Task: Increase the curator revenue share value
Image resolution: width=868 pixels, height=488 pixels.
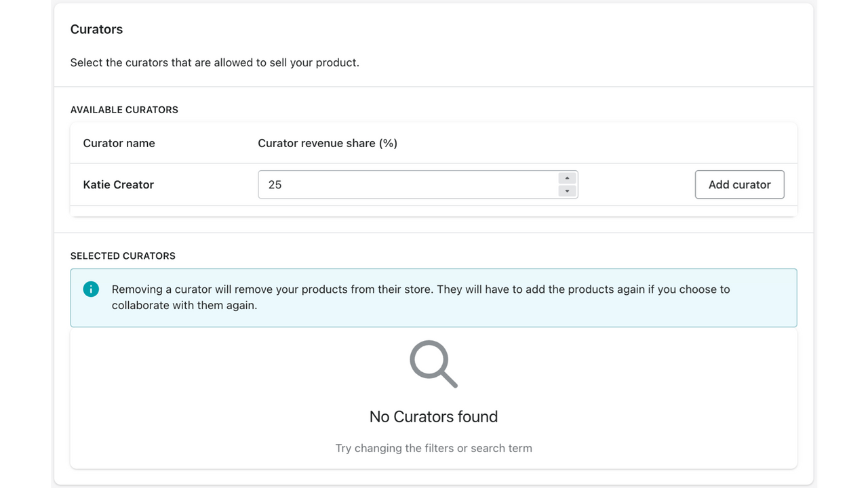Action: point(568,178)
